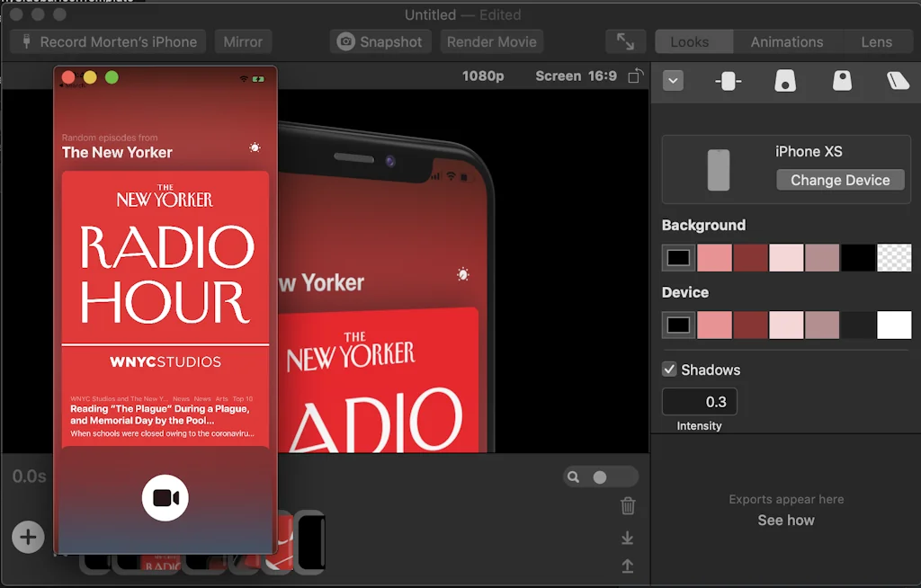Open the 1080p resolution selector

click(483, 76)
